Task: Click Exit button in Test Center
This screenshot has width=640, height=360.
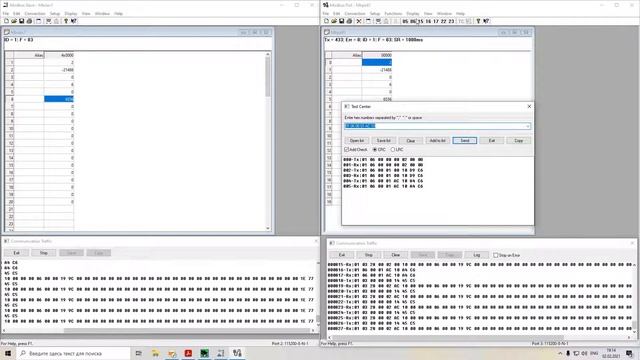Action: pyautogui.click(x=492, y=140)
